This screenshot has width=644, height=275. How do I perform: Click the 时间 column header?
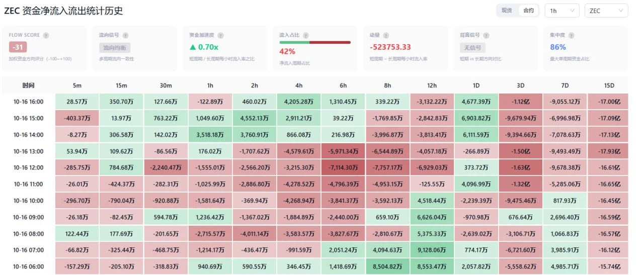[29, 85]
